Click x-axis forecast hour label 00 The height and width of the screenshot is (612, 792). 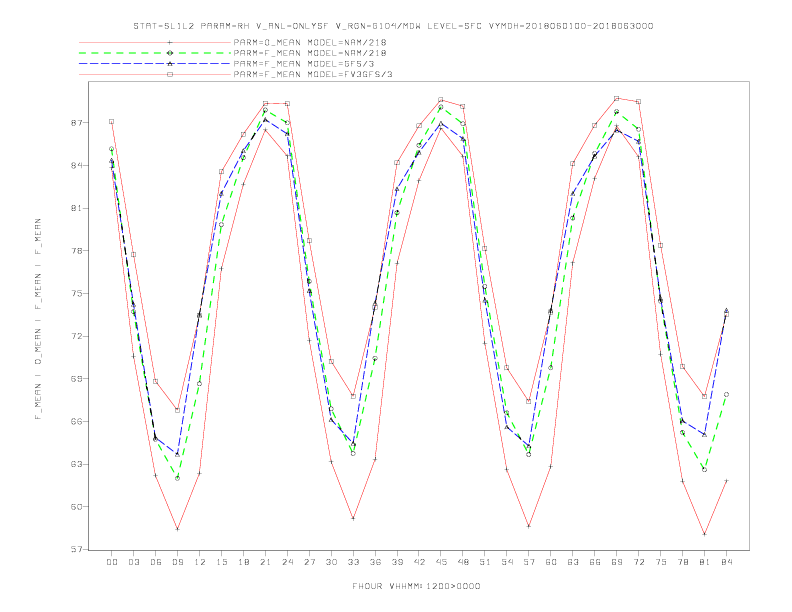(112, 562)
